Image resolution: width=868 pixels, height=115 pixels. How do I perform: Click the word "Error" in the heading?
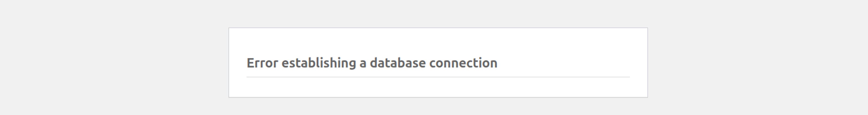(x=262, y=63)
